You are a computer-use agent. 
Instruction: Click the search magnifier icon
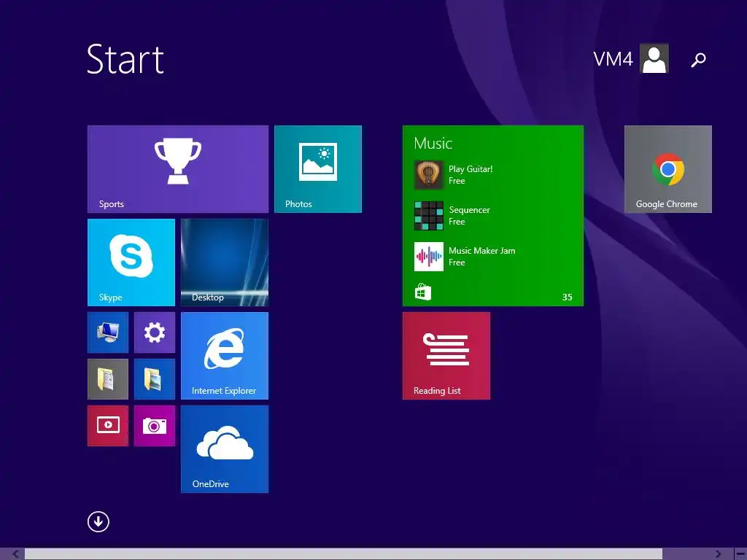[x=698, y=60]
